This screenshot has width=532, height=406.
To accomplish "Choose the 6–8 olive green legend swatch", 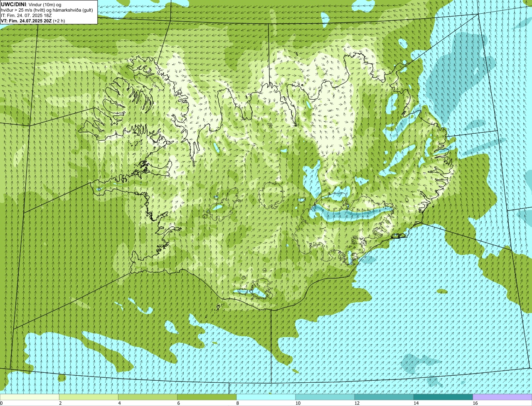I will click(207, 397).
